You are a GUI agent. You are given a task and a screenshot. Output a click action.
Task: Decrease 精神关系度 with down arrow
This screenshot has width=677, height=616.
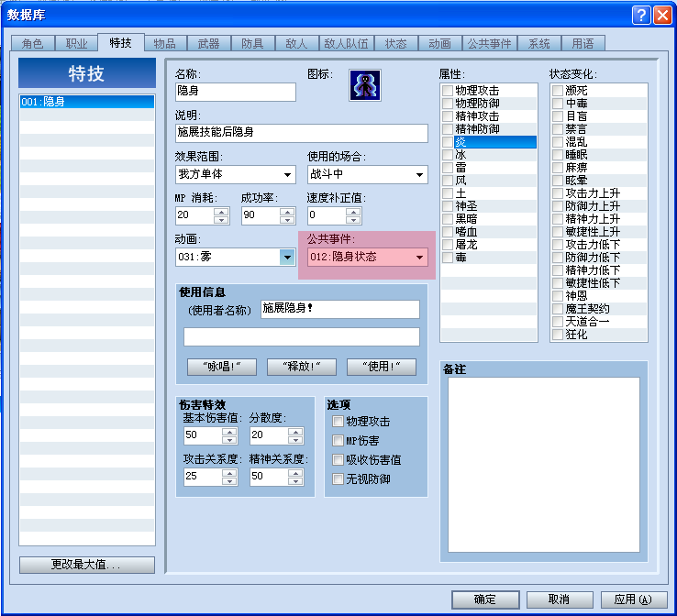tap(295, 481)
